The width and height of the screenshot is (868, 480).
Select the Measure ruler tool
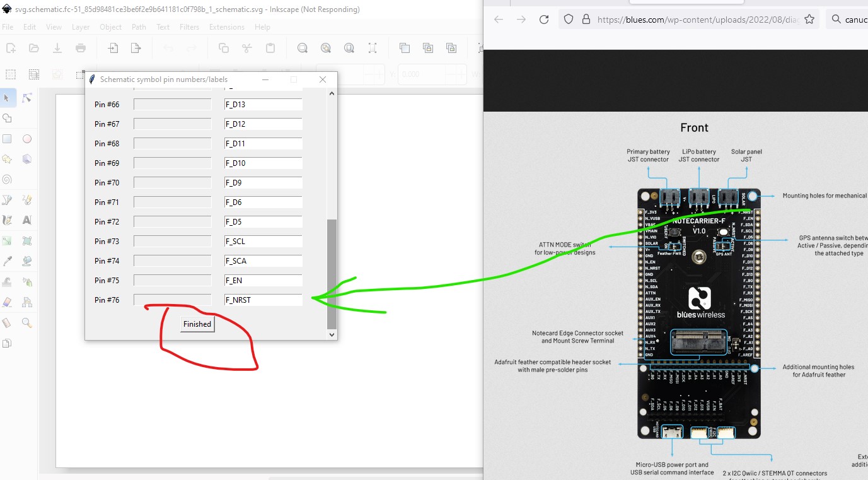(x=7, y=323)
